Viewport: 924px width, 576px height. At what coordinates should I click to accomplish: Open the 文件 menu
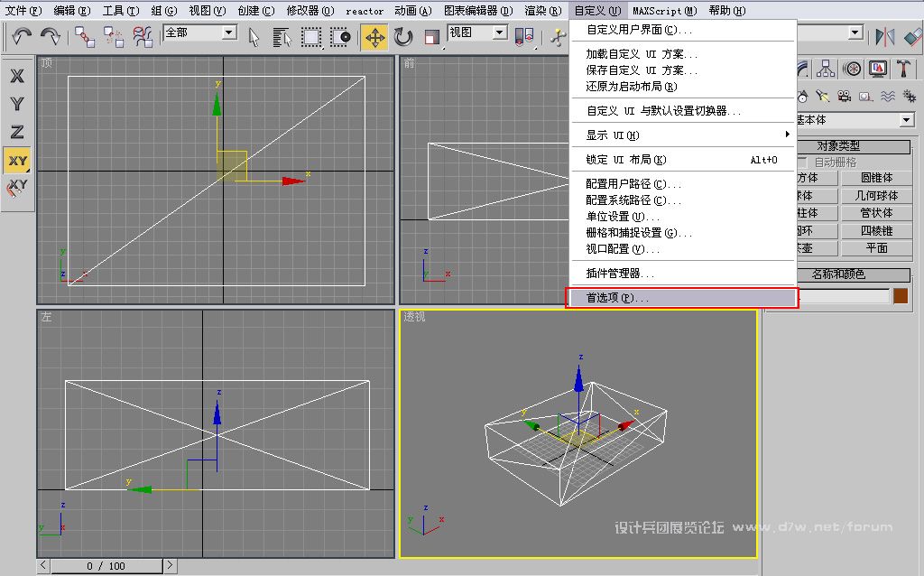(23, 11)
